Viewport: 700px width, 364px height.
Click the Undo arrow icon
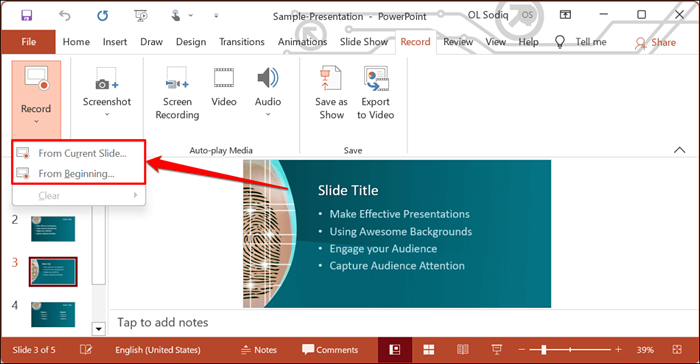click(65, 16)
